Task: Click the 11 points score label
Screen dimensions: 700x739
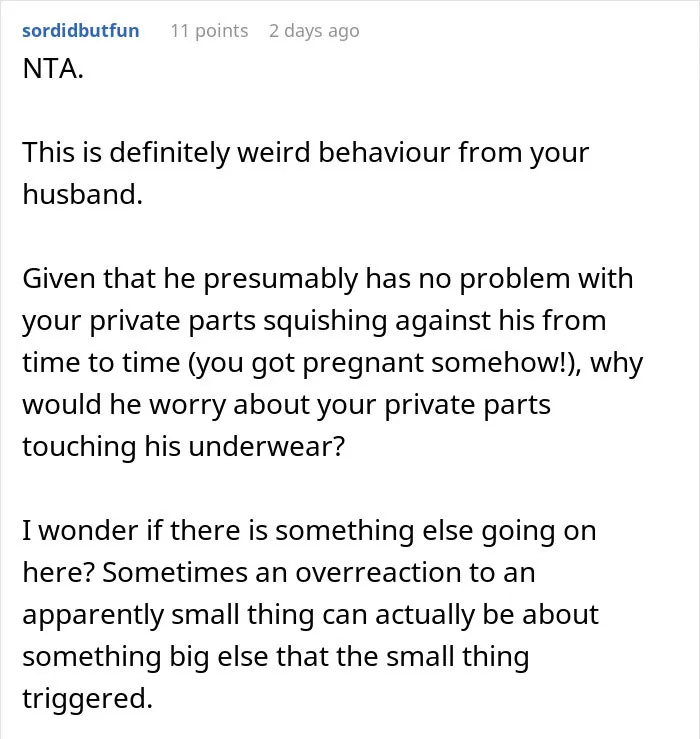Action: coord(209,31)
